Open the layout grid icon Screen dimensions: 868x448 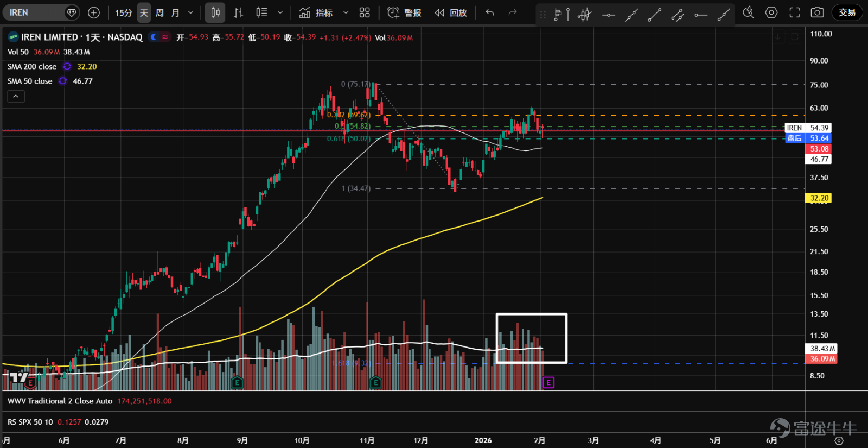pyautogui.click(x=365, y=12)
